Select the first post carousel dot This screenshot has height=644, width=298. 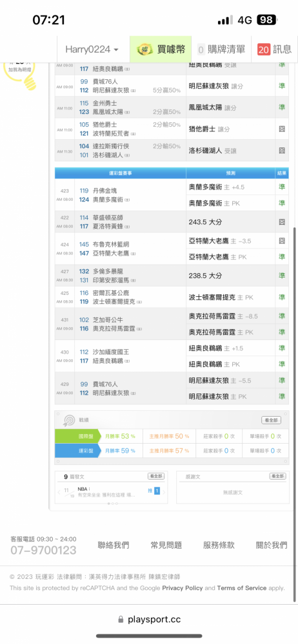108,503
